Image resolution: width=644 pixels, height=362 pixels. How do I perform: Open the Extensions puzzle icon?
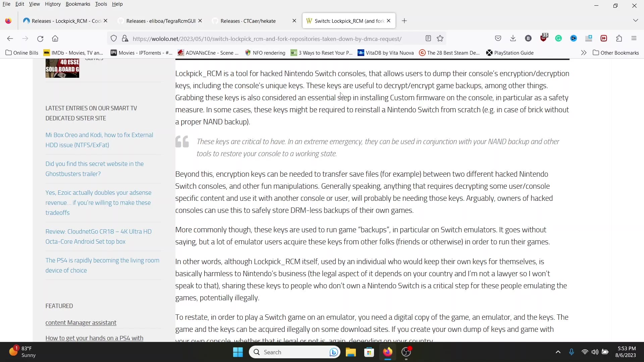tap(619, 39)
